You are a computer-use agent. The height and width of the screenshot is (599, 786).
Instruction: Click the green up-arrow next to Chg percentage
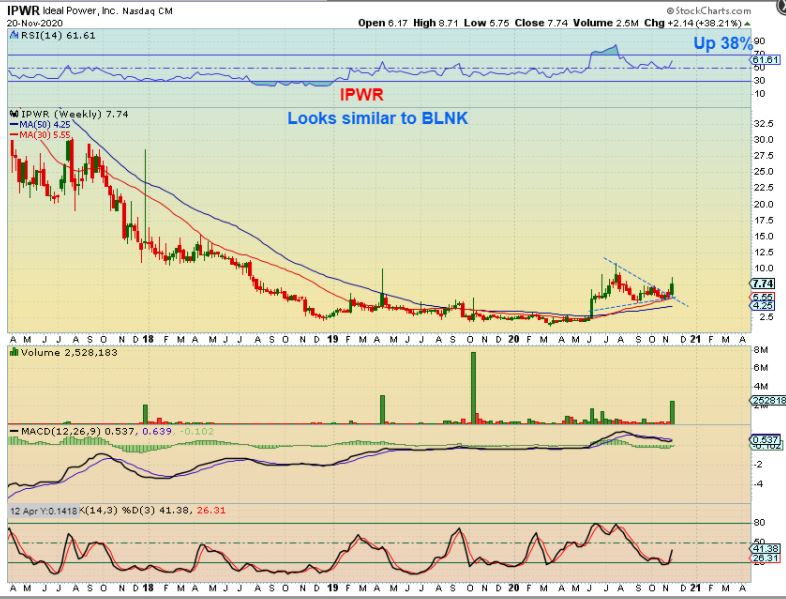point(747,24)
